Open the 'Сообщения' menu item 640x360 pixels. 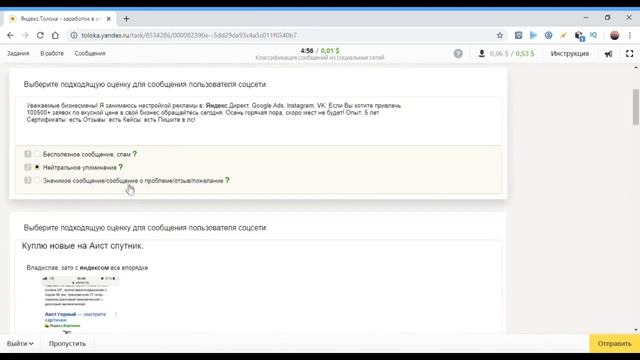[x=90, y=53]
